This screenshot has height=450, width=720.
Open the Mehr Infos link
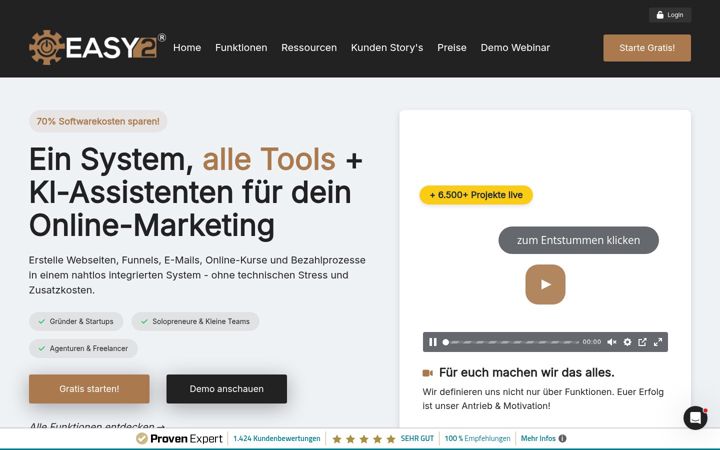(538, 439)
